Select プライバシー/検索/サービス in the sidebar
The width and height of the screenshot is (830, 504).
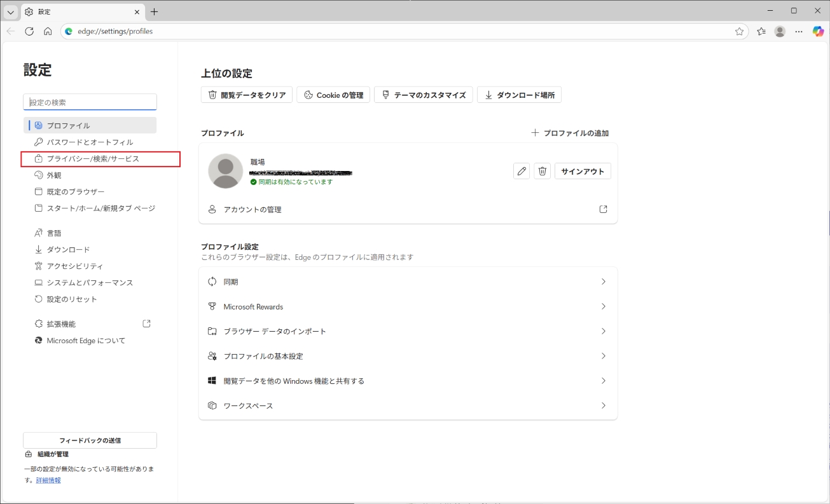(x=93, y=159)
